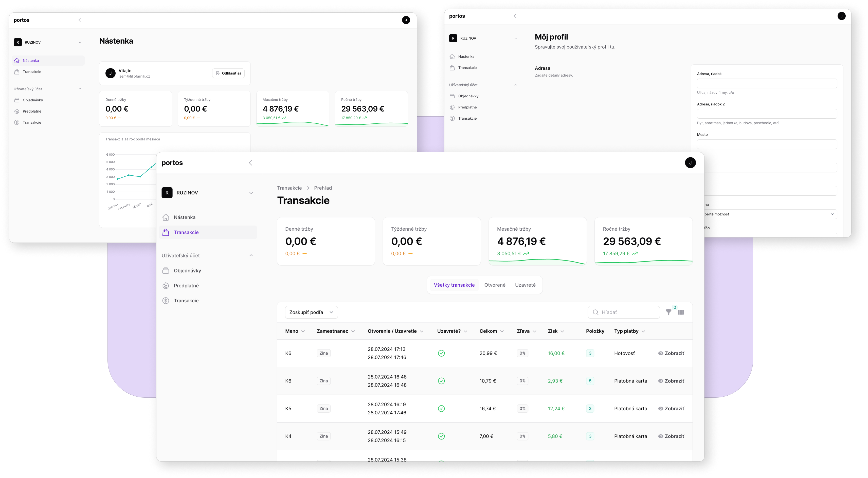This screenshot has width=868, height=478.
Task: Open user avatar J in Transakcie window
Action: click(x=690, y=163)
